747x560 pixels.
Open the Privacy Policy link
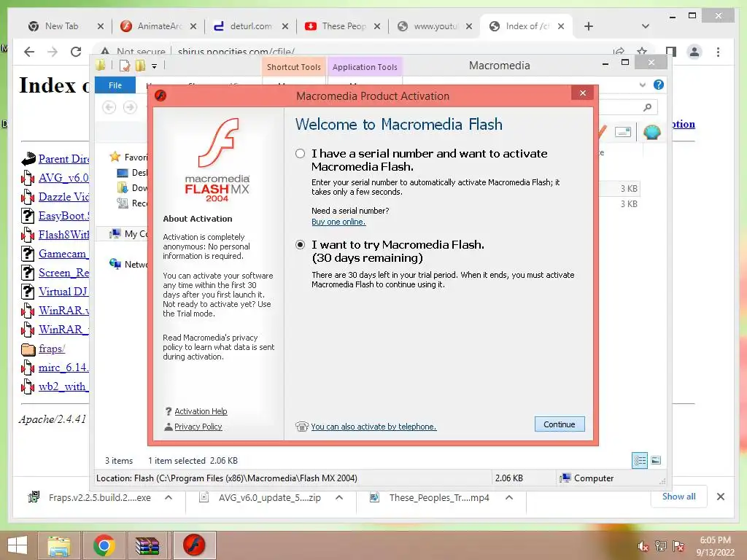(198, 427)
